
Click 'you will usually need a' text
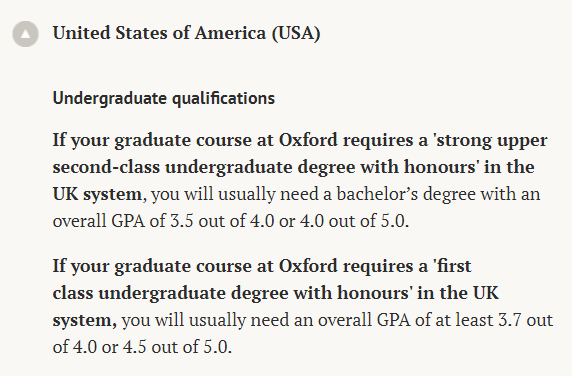pyautogui.click(x=241, y=194)
